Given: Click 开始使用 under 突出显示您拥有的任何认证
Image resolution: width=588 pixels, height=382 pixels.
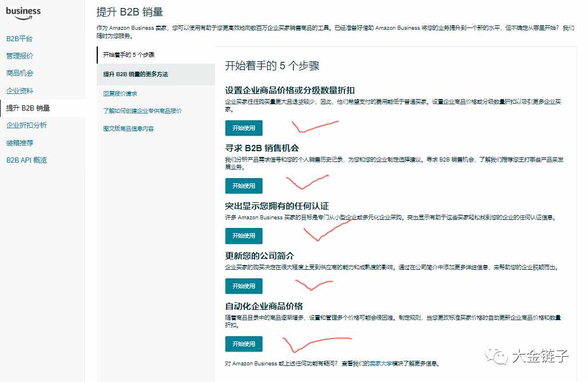Looking at the screenshot, I should (x=244, y=236).
